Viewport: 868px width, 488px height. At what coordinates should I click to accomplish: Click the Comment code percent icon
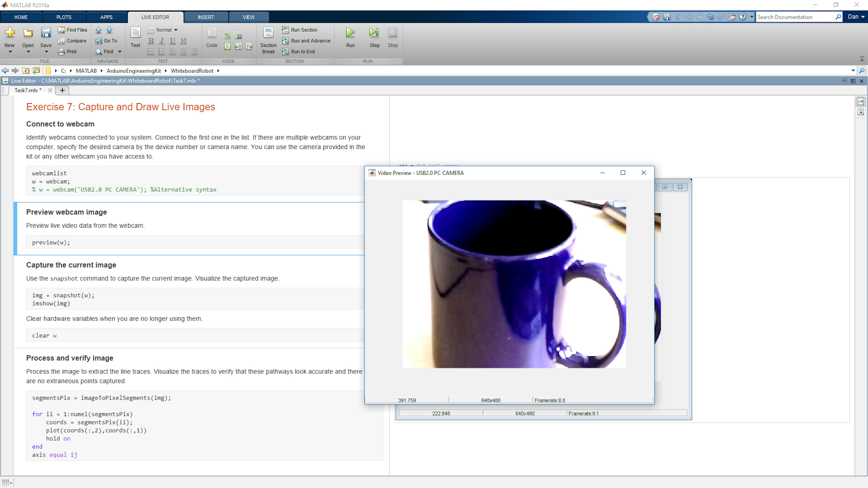pos(227,35)
